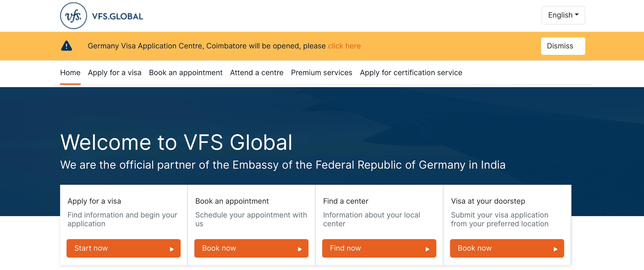
Task: Click Book now under Visa at your doorstep
Action: 507,248
